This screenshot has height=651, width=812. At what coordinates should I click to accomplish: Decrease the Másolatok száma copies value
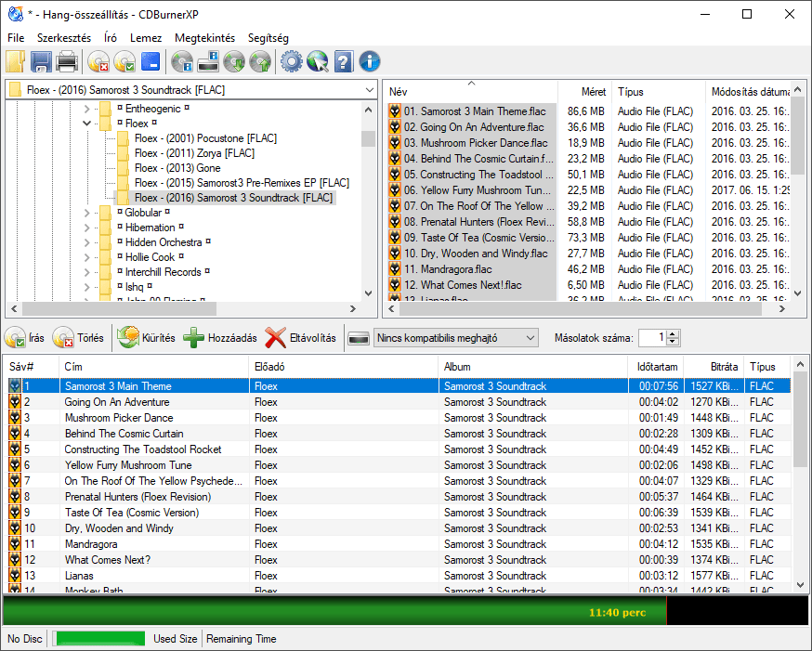click(673, 342)
